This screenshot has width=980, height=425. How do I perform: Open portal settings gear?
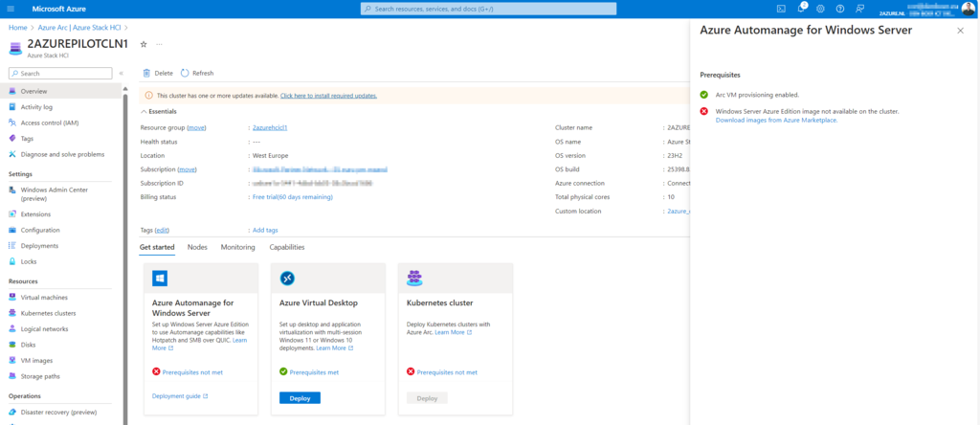[820, 9]
